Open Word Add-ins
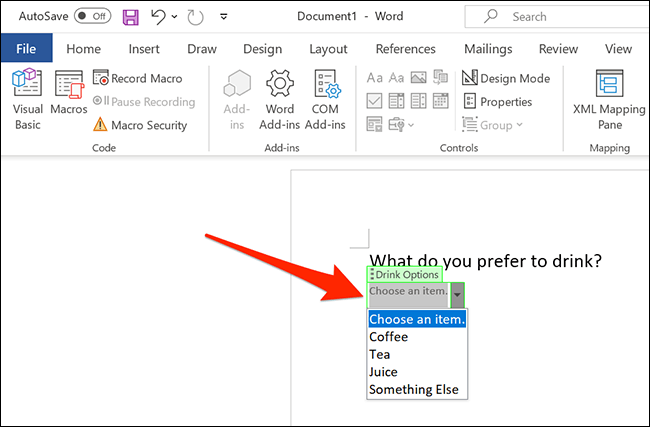650x427 pixels. (280, 100)
